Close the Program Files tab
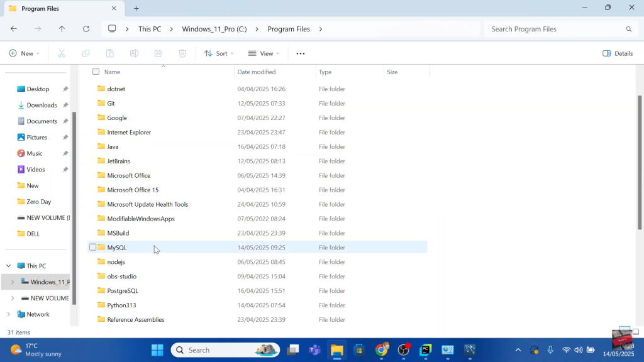 (x=114, y=8)
